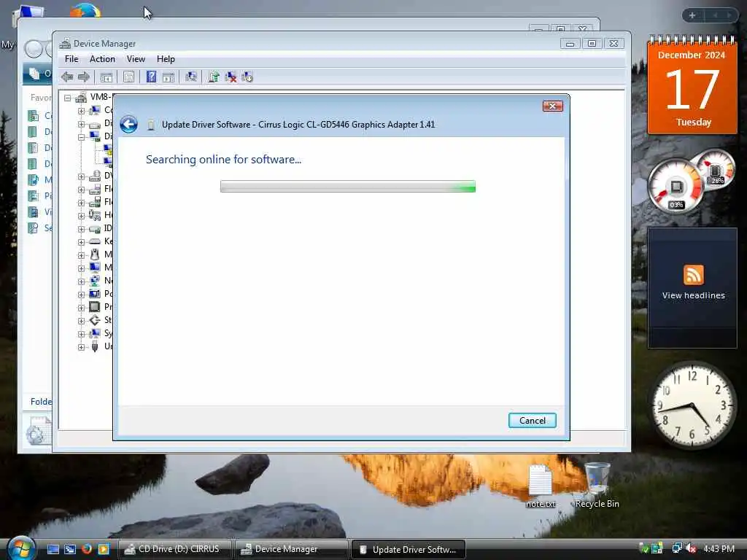747x560 pixels.
Task: Click the analog clock gadget
Action: (693, 405)
